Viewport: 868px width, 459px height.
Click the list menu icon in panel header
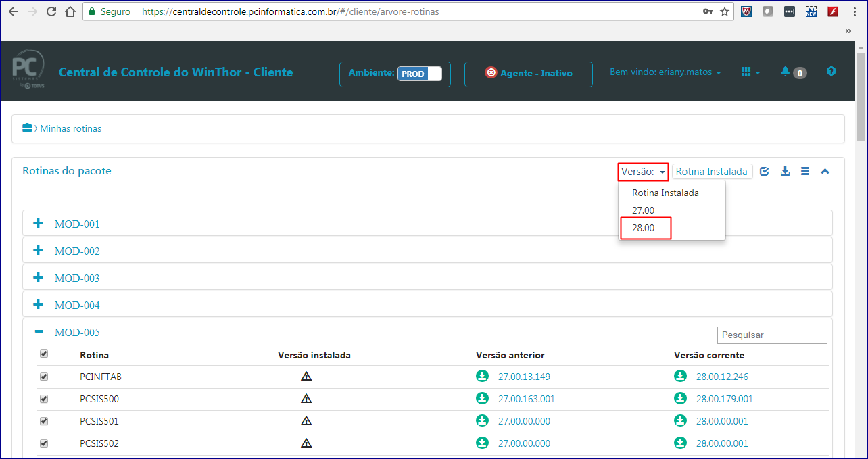tap(805, 172)
